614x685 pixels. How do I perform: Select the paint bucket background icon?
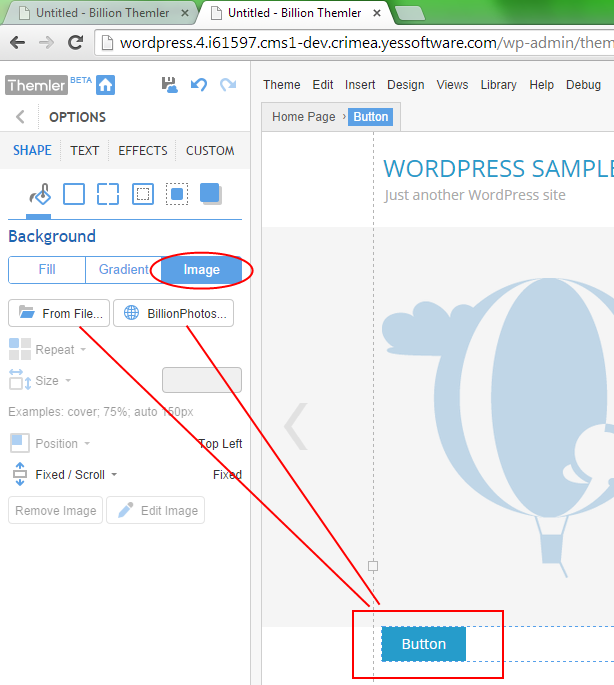click(x=39, y=194)
